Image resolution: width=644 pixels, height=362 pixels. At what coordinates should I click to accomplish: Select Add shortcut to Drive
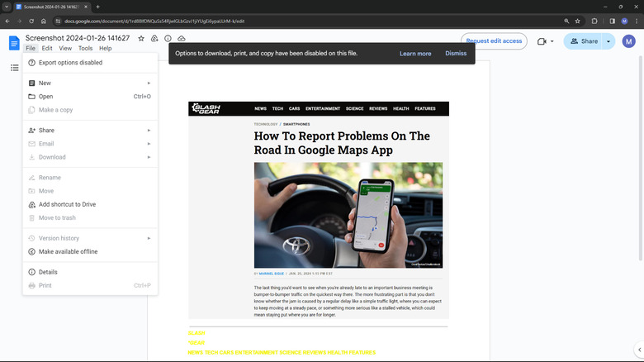(x=67, y=204)
